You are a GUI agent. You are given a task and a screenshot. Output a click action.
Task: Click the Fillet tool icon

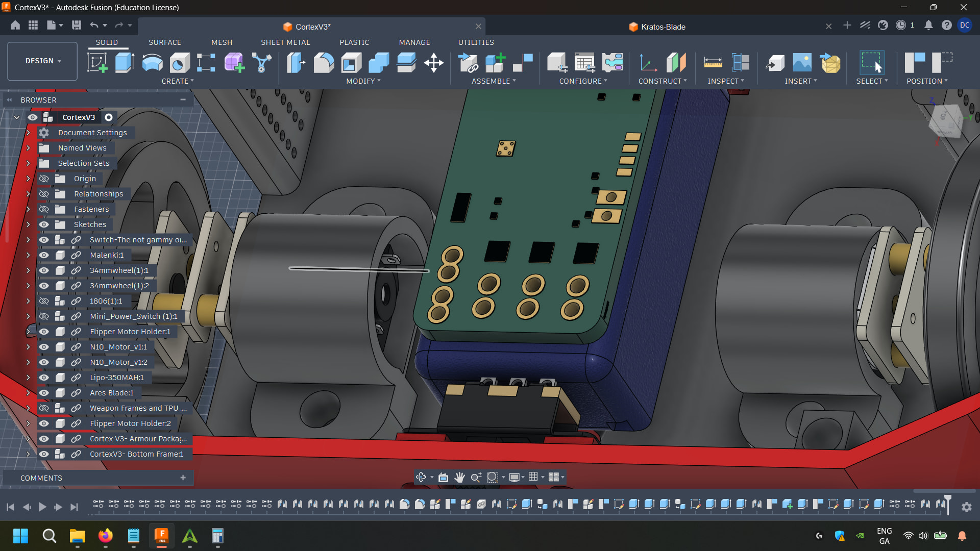tap(324, 63)
